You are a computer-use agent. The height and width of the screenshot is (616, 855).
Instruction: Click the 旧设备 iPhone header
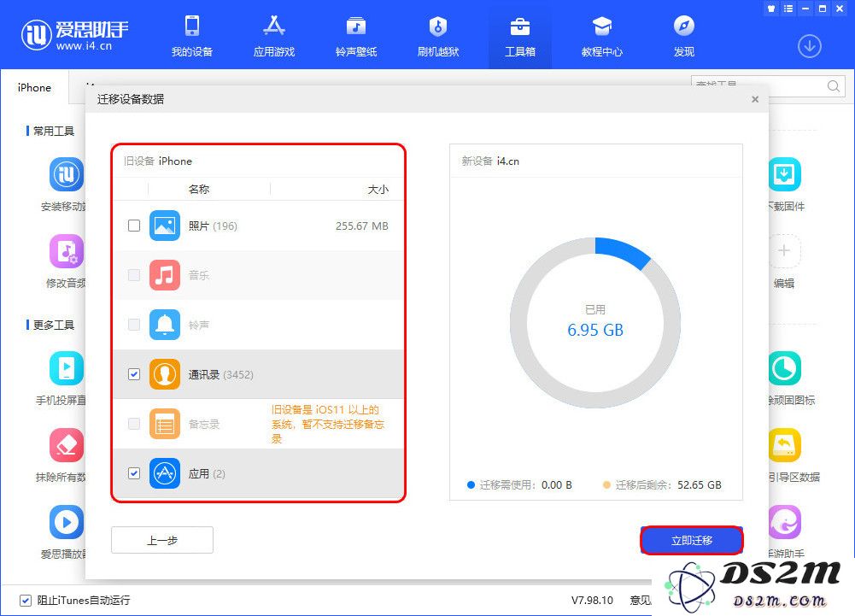pyautogui.click(x=157, y=161)
